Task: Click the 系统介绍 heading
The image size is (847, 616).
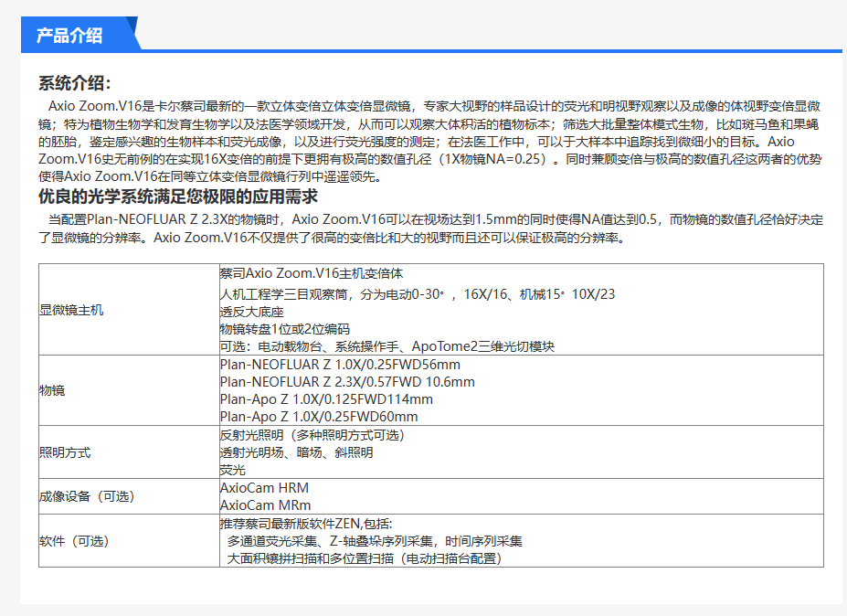Action: [x=75, y=83]
